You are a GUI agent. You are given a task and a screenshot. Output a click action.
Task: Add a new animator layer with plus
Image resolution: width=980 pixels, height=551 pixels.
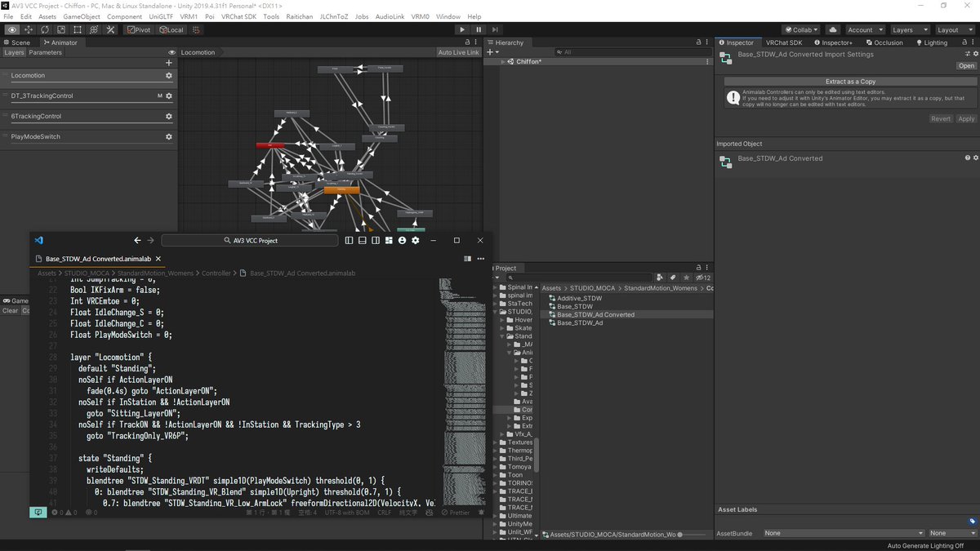click(169, 62)
